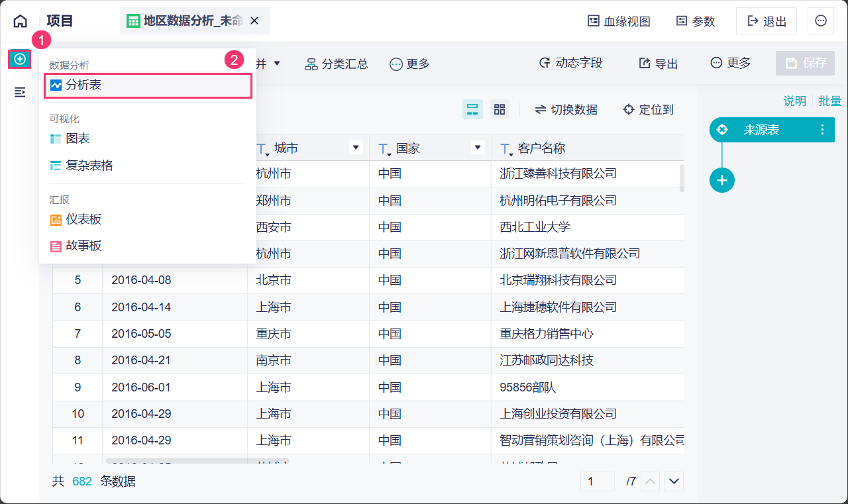The height and width of the screenshot is (504, 848).
Task: Open the 来源表 node kebab menu
Action: [823, 130]
